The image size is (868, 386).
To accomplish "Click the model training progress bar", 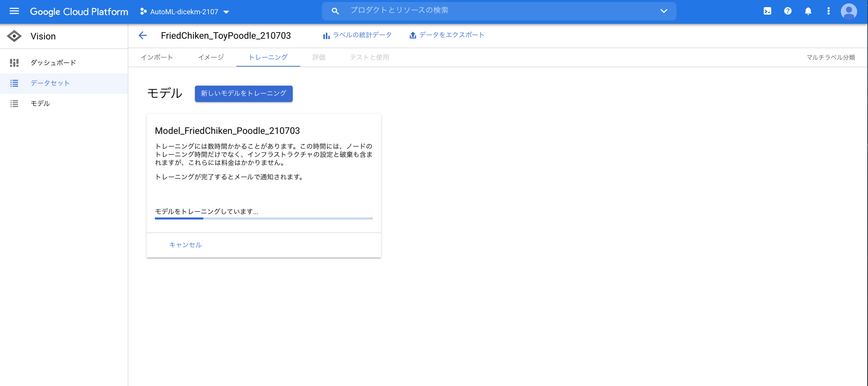I will click(264, 218).
